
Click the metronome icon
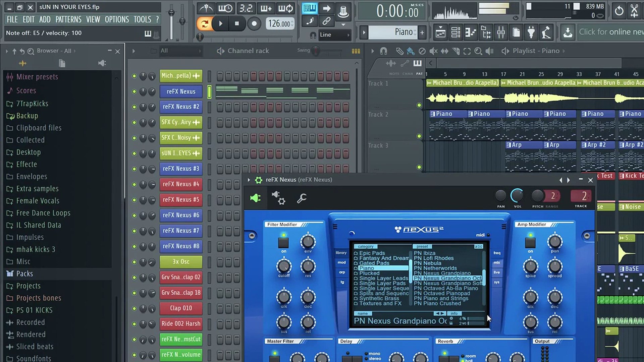(207, 8)
